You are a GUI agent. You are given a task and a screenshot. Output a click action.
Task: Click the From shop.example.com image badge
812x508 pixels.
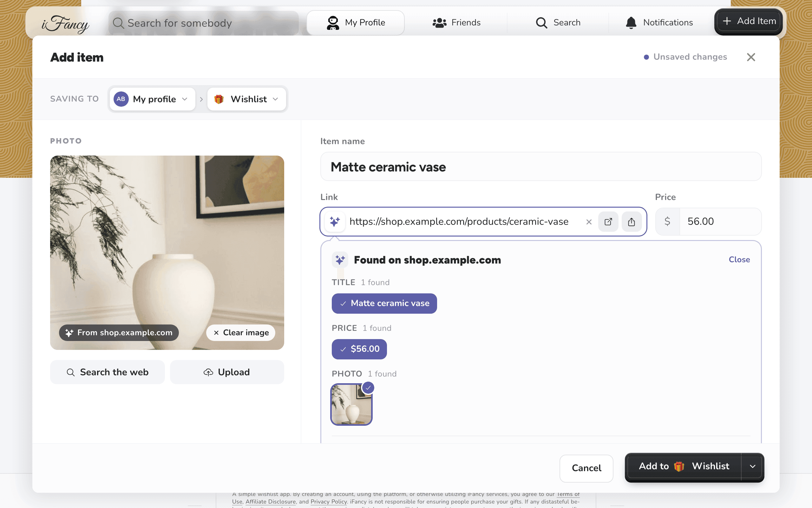click(119, 333)
